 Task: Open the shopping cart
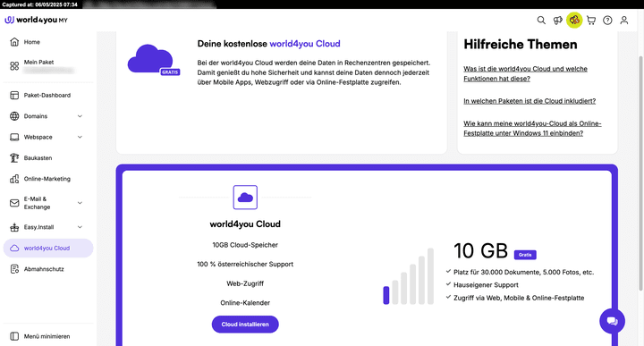(591, 20)
